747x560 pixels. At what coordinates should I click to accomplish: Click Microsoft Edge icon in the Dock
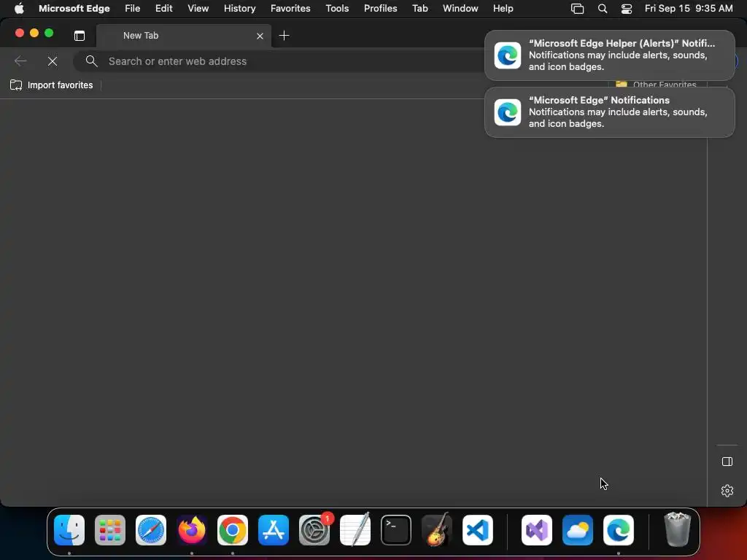(619, 530)
